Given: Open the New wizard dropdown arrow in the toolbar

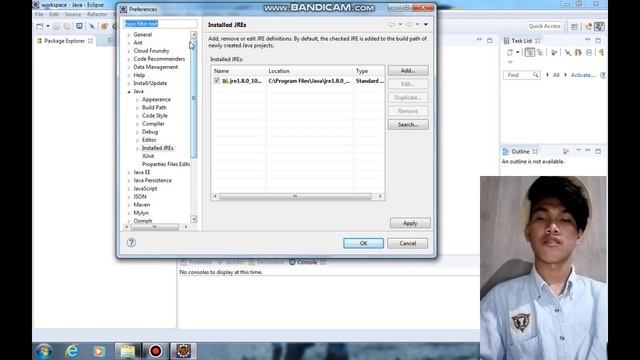Looking at the screenshot, I should tap(48, 26).
